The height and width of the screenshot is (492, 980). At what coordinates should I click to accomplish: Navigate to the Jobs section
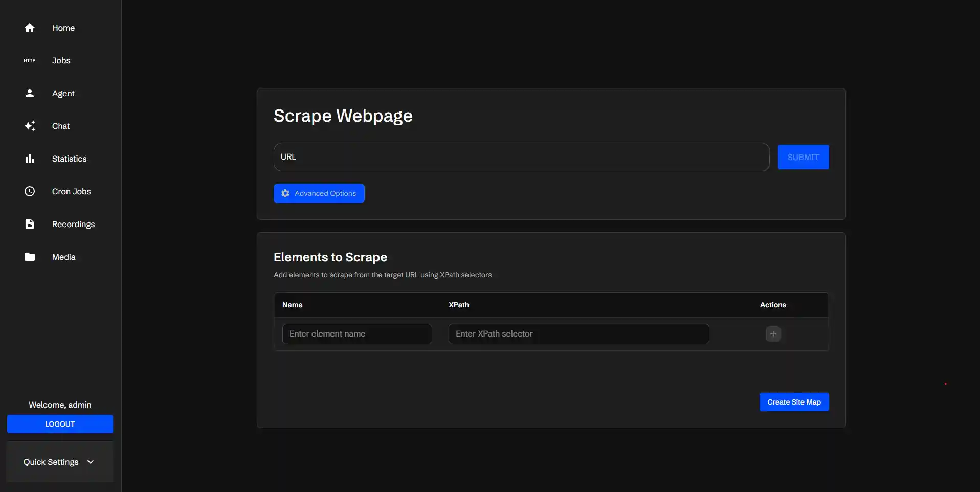[61, 60]
